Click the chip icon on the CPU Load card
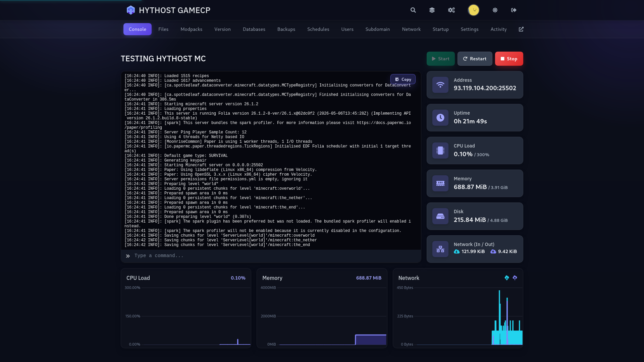The width and height of the screenshot is (644, 362). click(x=440, y=150)
